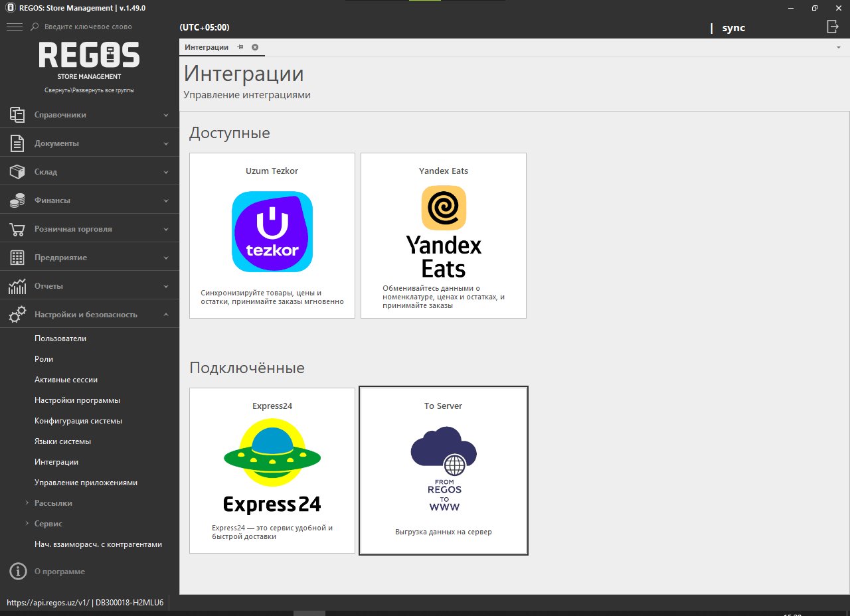Expand the Рассылки submenu
This screenshot has width=850, height=616.
pyautogui.click(x=27, y=503)
